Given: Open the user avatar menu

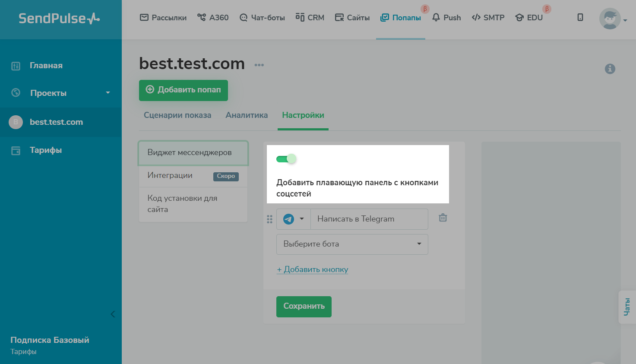Looking at the screenshot, I should coord(612,19).
